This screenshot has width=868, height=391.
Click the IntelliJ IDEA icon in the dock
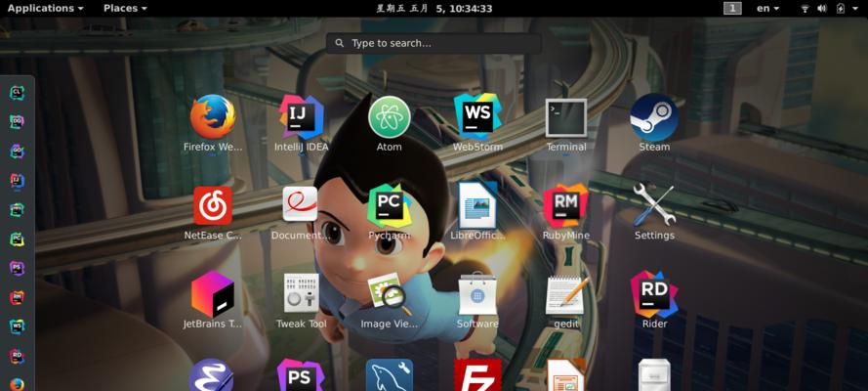[18, 181]
